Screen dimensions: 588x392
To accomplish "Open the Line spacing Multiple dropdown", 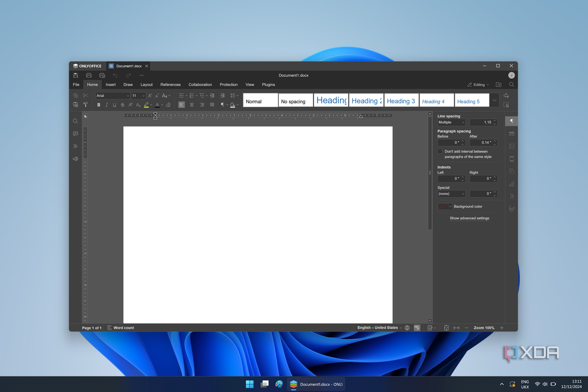I will tap(451, 122).
